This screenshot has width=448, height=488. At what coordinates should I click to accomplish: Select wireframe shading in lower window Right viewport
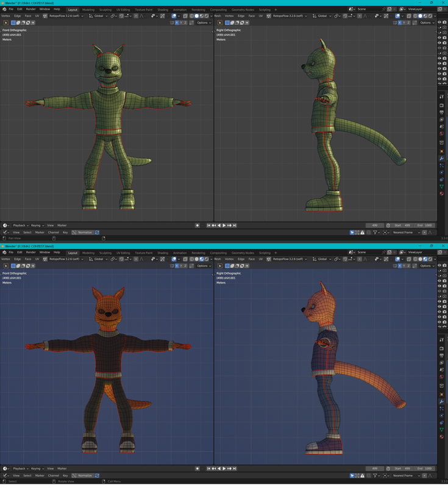415,259
